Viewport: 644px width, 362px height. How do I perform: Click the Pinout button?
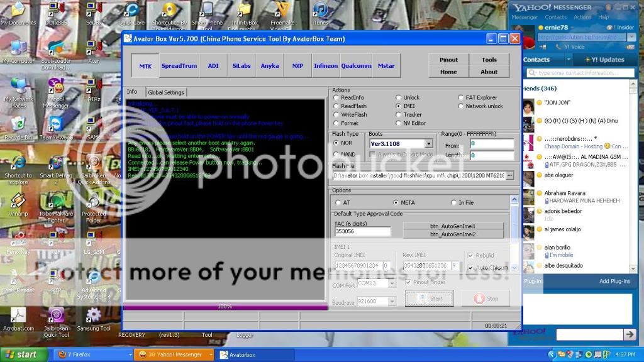click(x=448, y=60)
